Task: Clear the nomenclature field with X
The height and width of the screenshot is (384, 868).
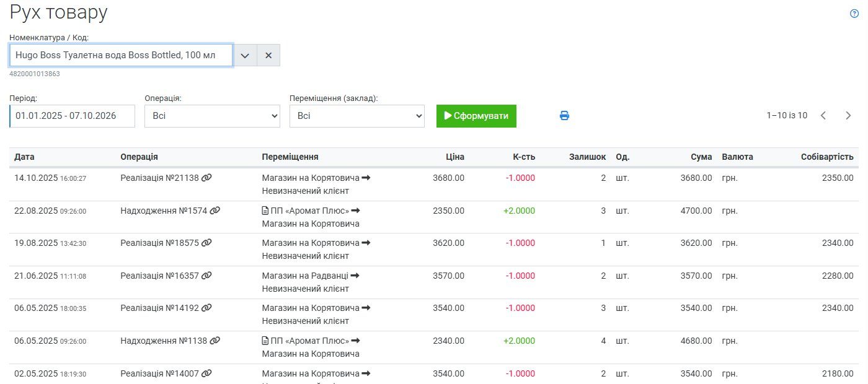Action: pyautogui.click(x=268, y=55)
